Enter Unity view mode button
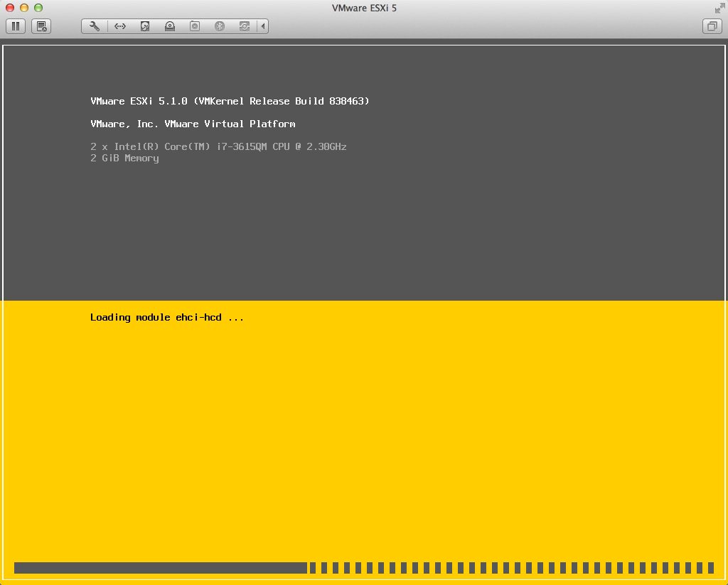The height and width of the screenshot is (585, 728). (x=712, y=26)
